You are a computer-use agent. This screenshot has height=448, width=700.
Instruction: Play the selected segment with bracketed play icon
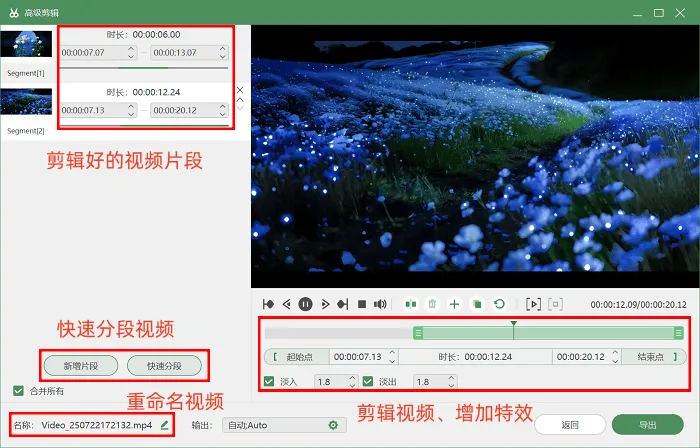point(533,304)
